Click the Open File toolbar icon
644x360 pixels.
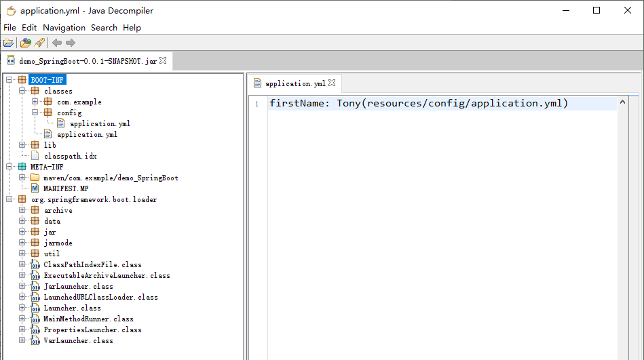(8, 43)
